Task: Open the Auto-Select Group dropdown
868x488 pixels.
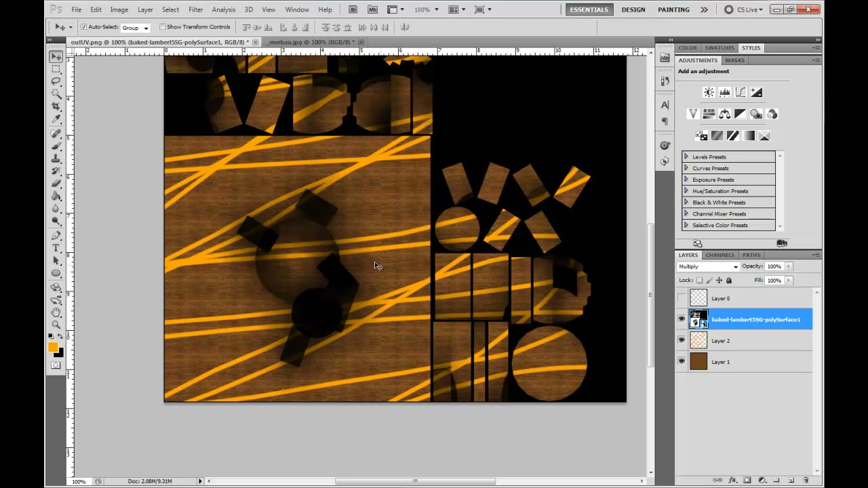Action: coord(135,28)
